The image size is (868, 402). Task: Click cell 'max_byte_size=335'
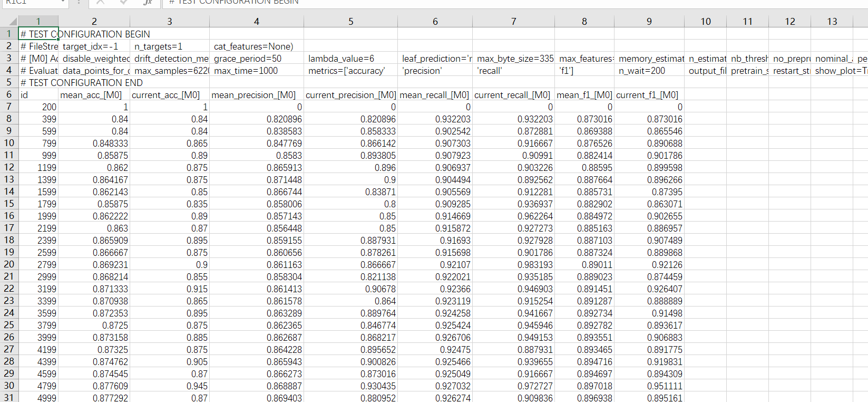point(513,58)
